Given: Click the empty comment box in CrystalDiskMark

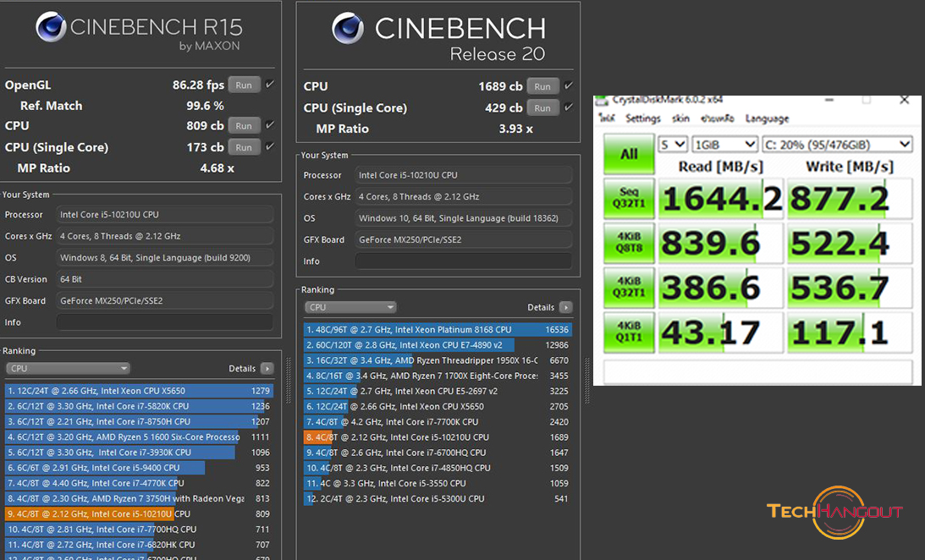Looking at the screenshot, I should 758,371.
